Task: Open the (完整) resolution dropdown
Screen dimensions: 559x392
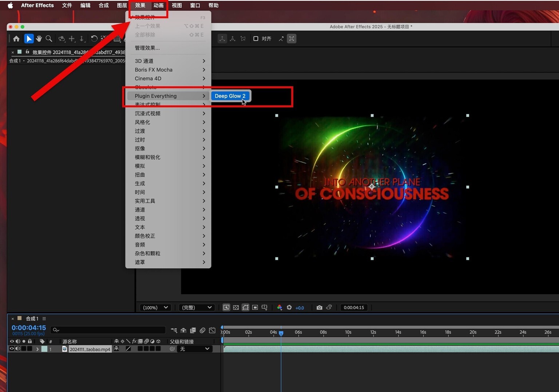Action: coord(197,308)
